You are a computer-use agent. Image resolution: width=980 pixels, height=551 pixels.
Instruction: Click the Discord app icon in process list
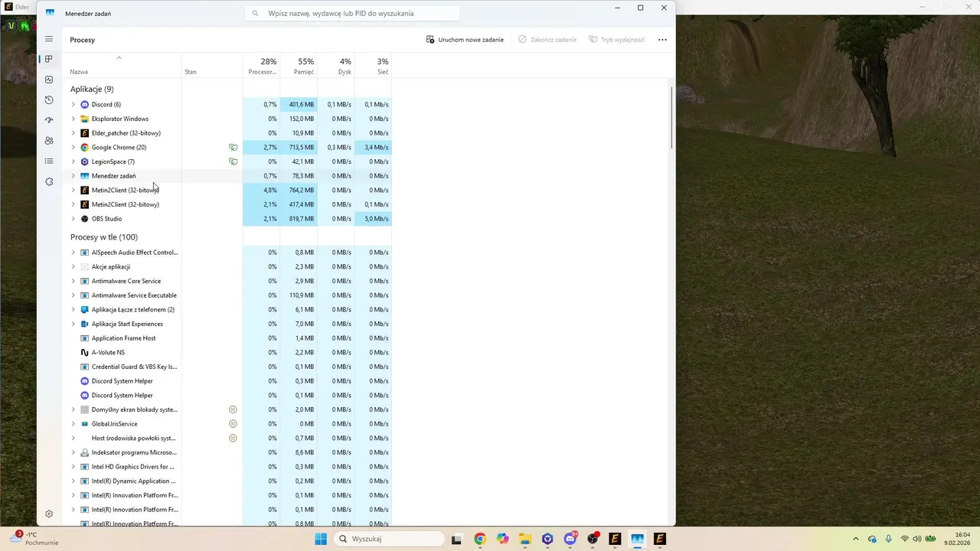(85, 104)
